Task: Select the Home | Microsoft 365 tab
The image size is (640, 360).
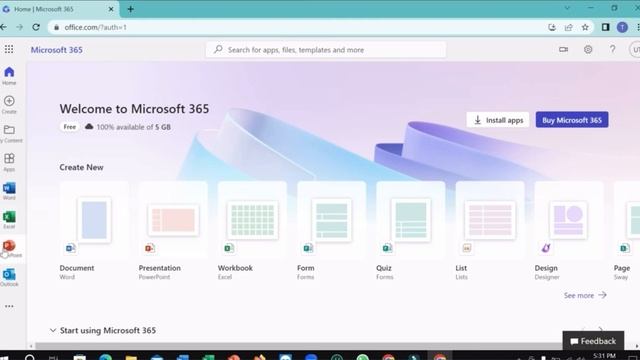Action: (x=59, y=9)
